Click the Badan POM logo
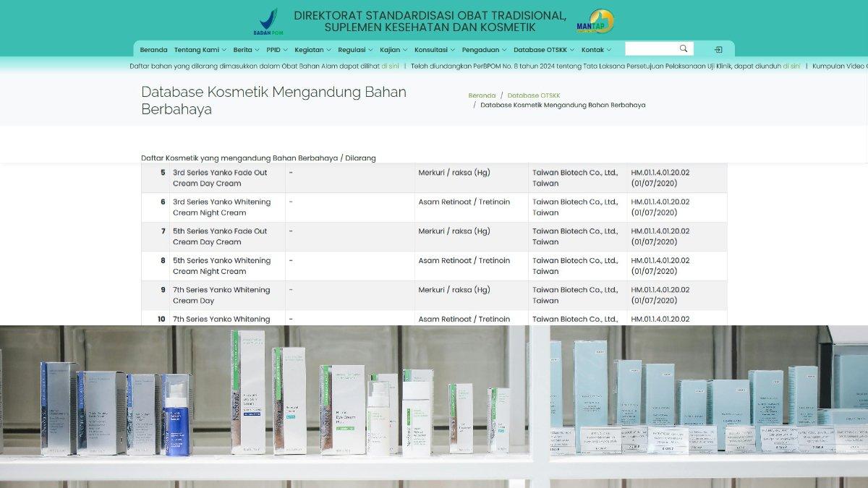 pyautogui.click(x=268, y=22)
